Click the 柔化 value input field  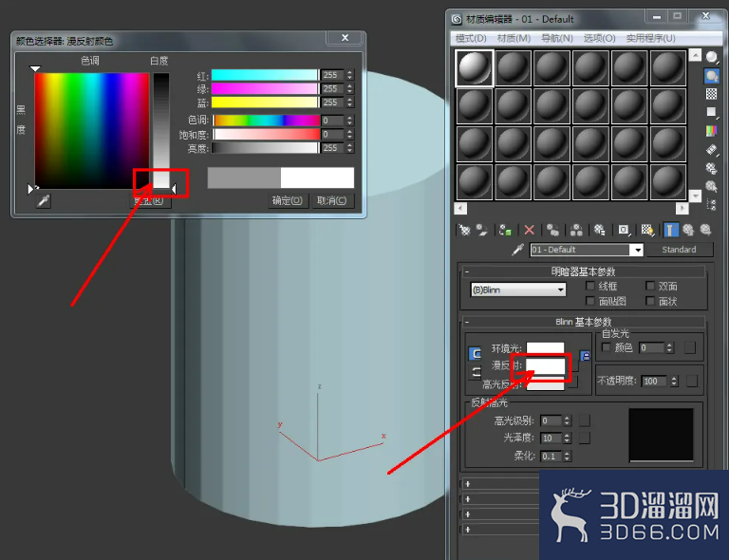point(551,457)
